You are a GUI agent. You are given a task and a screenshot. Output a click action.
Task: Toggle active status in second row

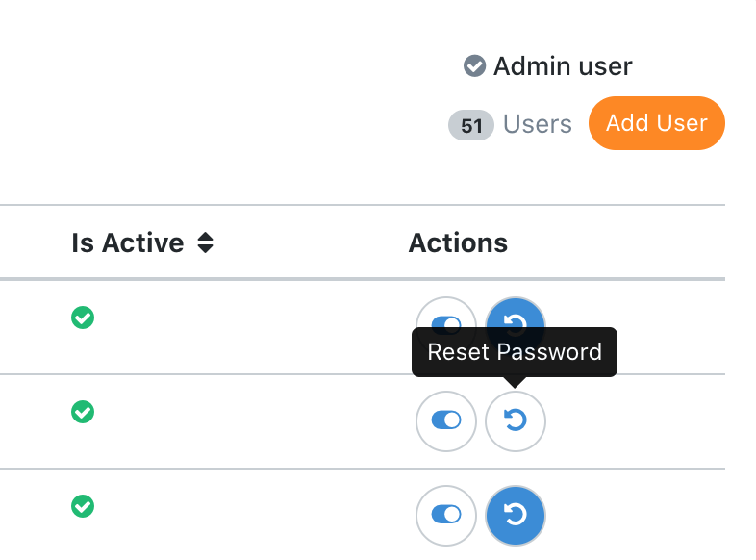point(446,421)
